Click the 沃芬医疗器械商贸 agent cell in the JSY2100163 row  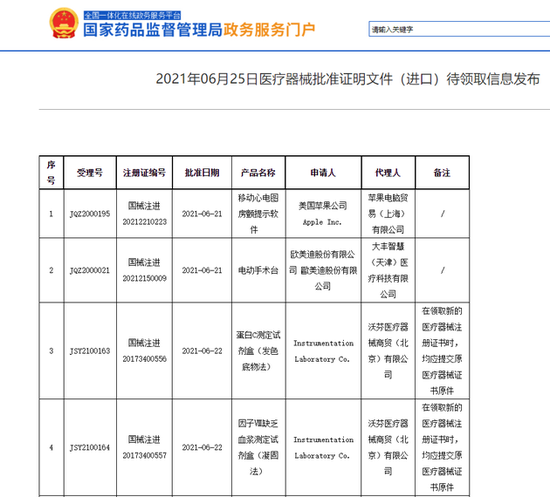pos(388,351)
